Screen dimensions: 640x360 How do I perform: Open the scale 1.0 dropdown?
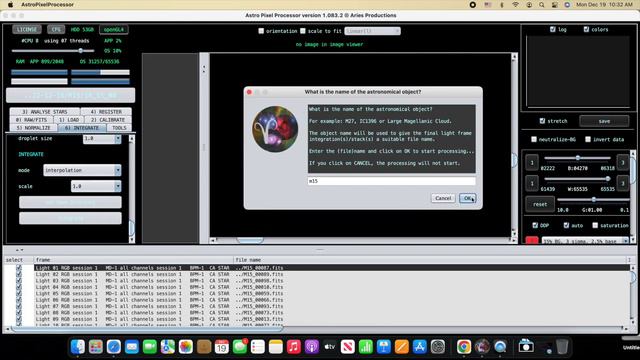pos(96,186)
